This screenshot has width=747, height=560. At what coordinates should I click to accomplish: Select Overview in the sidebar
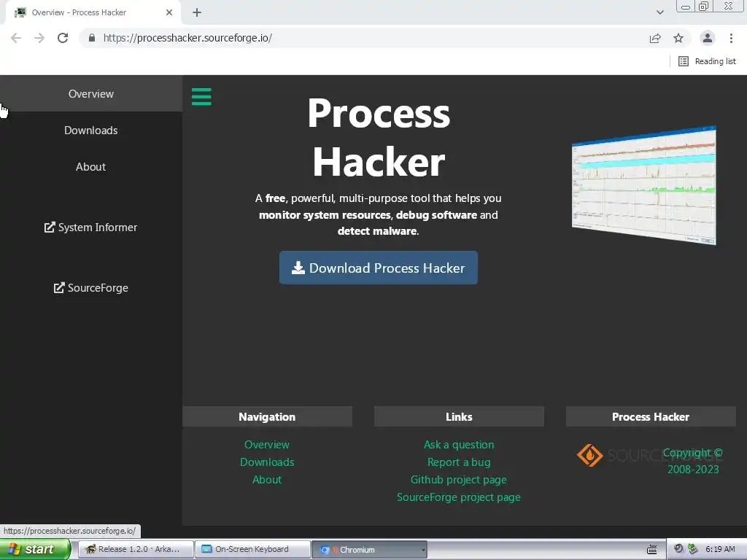pos(91,94)
